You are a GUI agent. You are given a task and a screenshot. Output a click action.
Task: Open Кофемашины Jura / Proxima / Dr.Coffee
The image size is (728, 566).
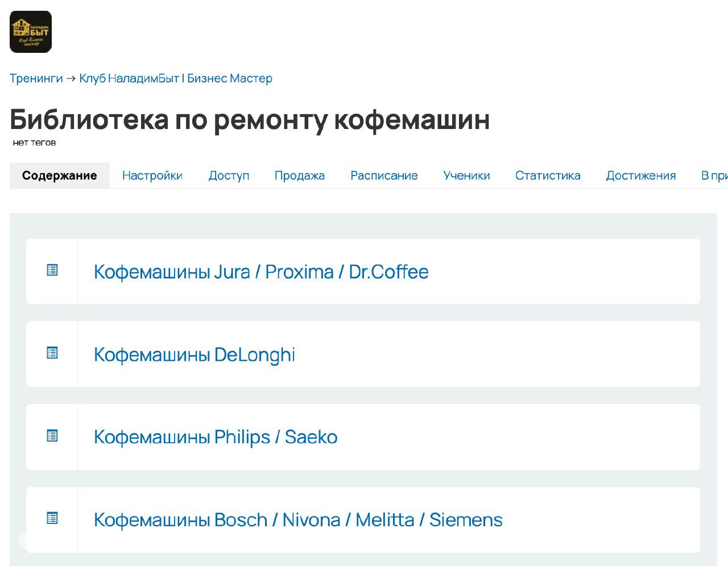[261, 272]
